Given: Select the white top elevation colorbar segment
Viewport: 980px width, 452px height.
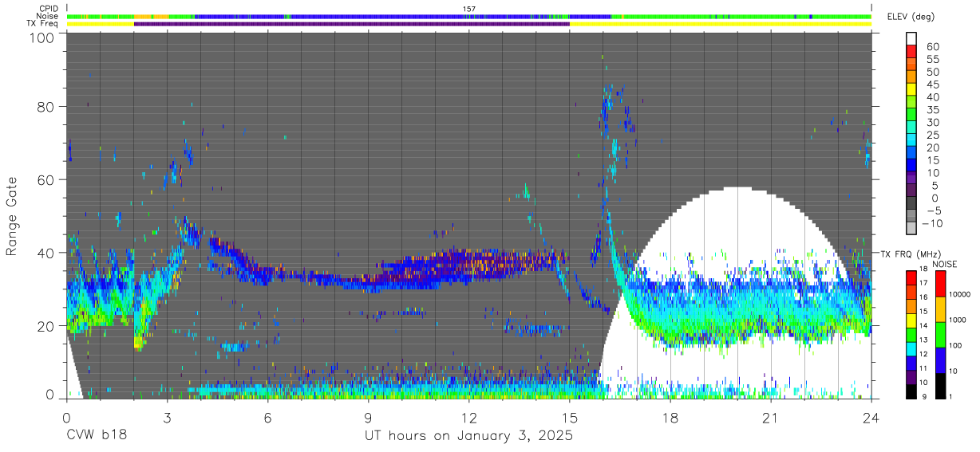Looking at the screenshot, I should click(x=911, y=39).
